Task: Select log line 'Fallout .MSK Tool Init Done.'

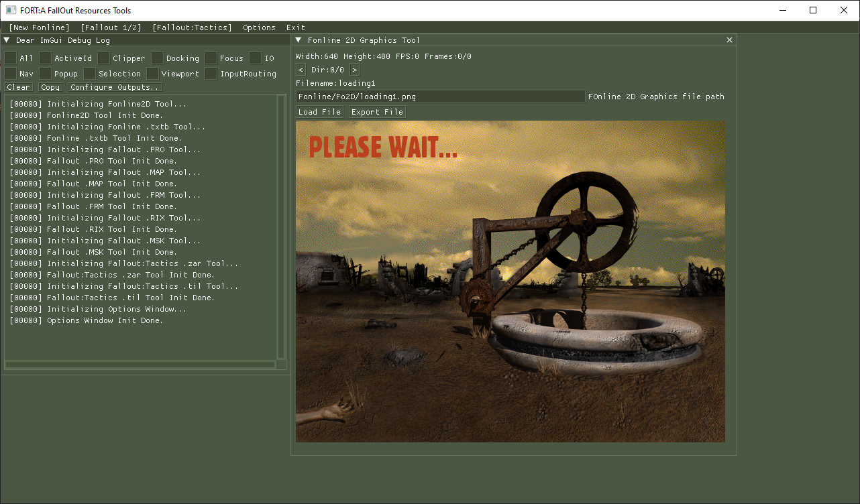Action: 93,252
